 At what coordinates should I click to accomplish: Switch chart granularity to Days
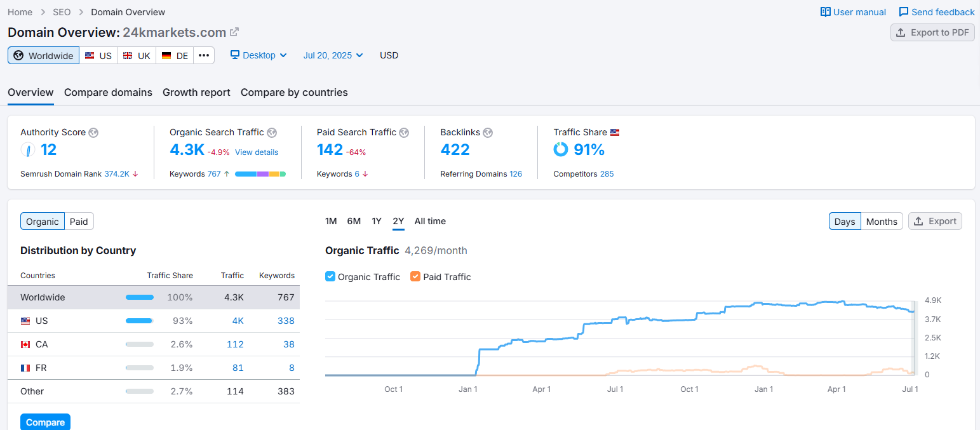pos(845,221)
